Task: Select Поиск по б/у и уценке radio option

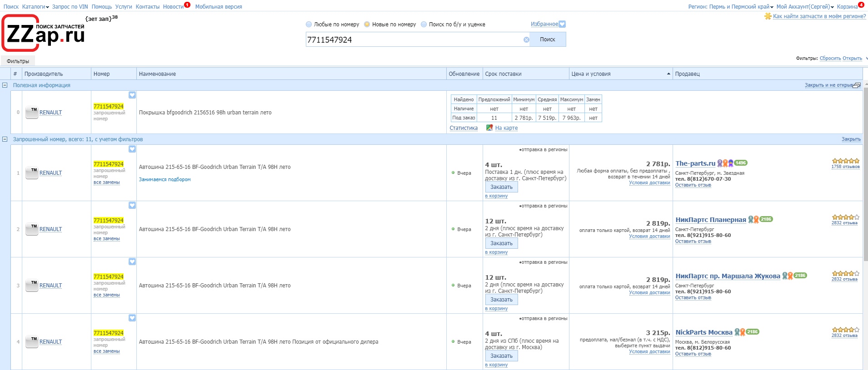Action: click(x=424, y=25)
